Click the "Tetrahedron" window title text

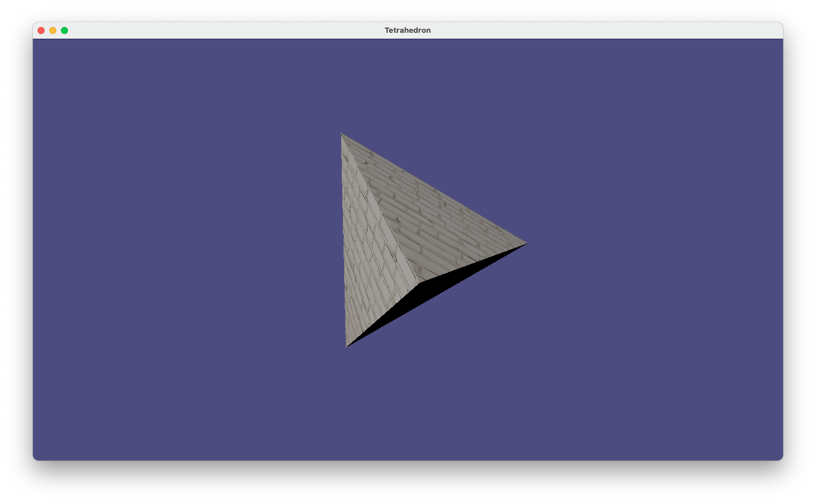tap(407, 30)
